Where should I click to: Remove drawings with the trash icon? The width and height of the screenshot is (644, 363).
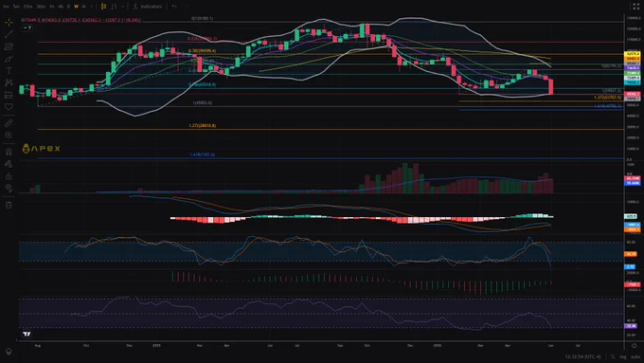tap(9, 205)
